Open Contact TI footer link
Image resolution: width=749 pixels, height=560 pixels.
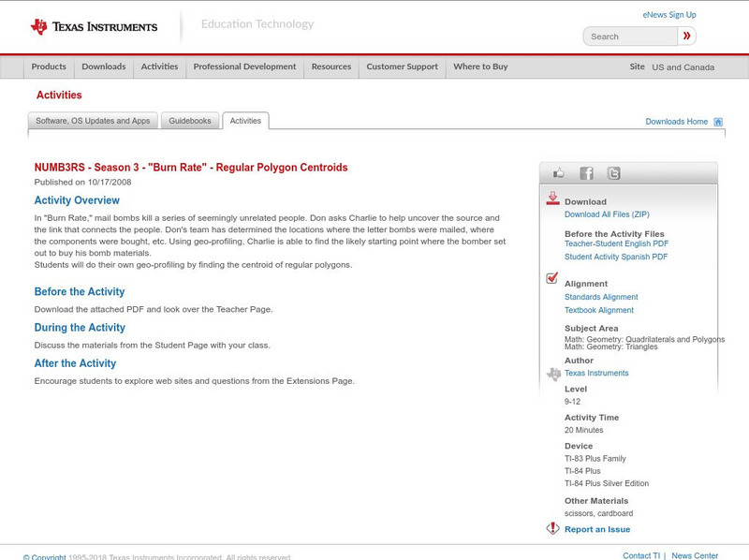point(641,555)
